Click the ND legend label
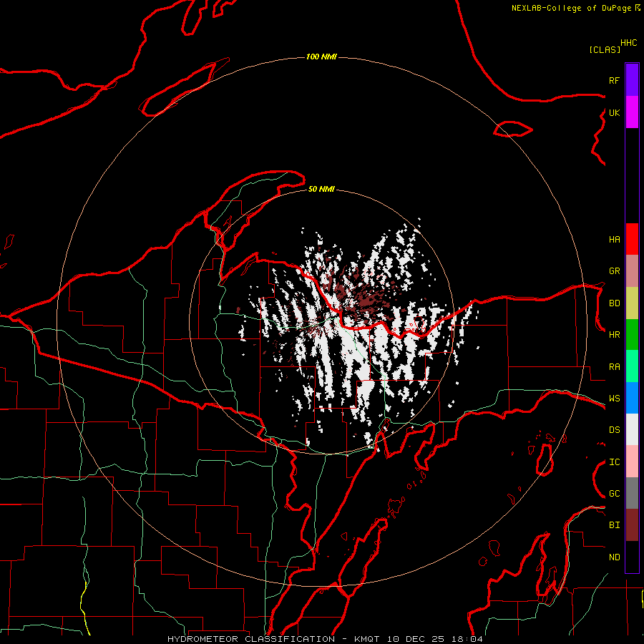This screenshot has width=644, height=644. (615, 557)
